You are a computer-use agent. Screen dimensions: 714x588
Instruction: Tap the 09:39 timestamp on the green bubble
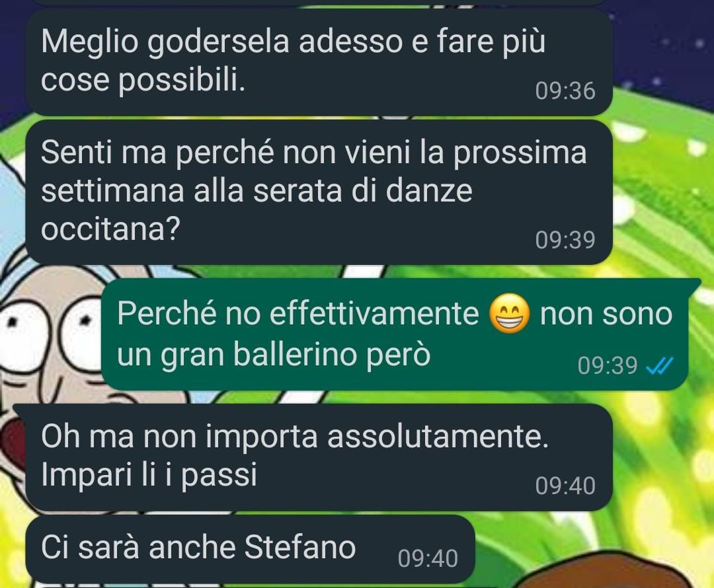coord(608,365)
